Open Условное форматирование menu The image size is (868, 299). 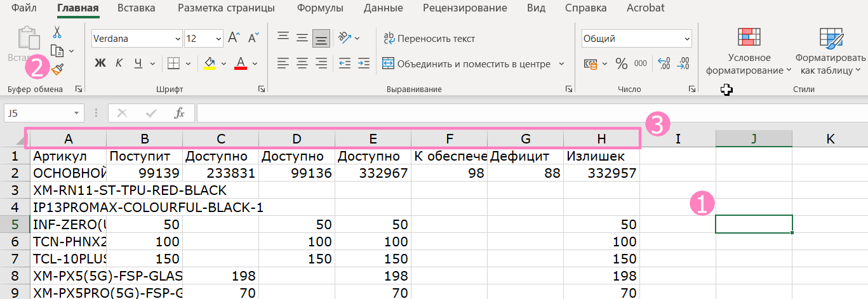(x=749, y=52)
